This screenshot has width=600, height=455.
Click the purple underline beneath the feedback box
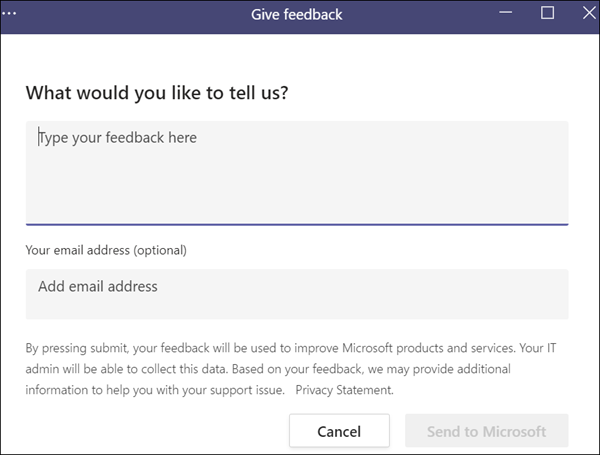[x=297, y=224]
